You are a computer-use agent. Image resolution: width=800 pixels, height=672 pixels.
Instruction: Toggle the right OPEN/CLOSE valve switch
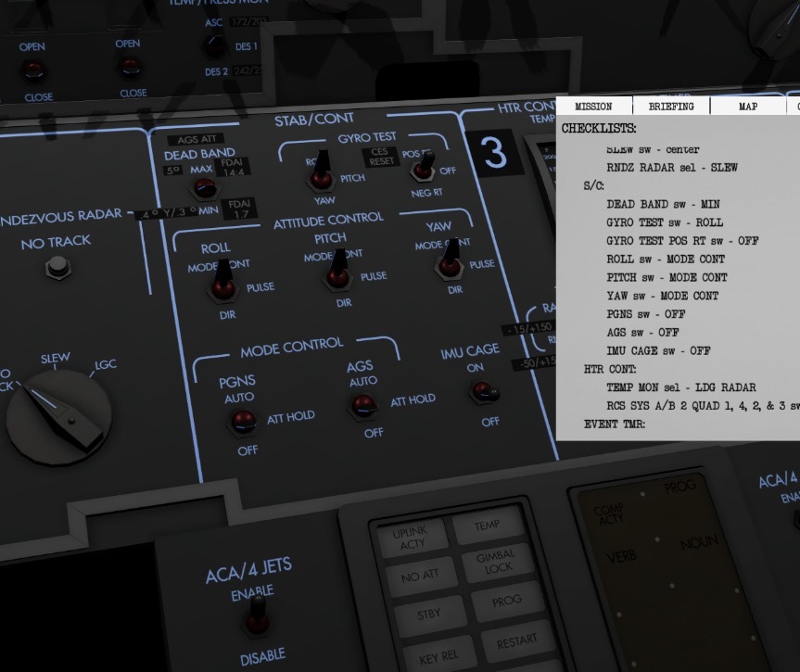point(130,67)
